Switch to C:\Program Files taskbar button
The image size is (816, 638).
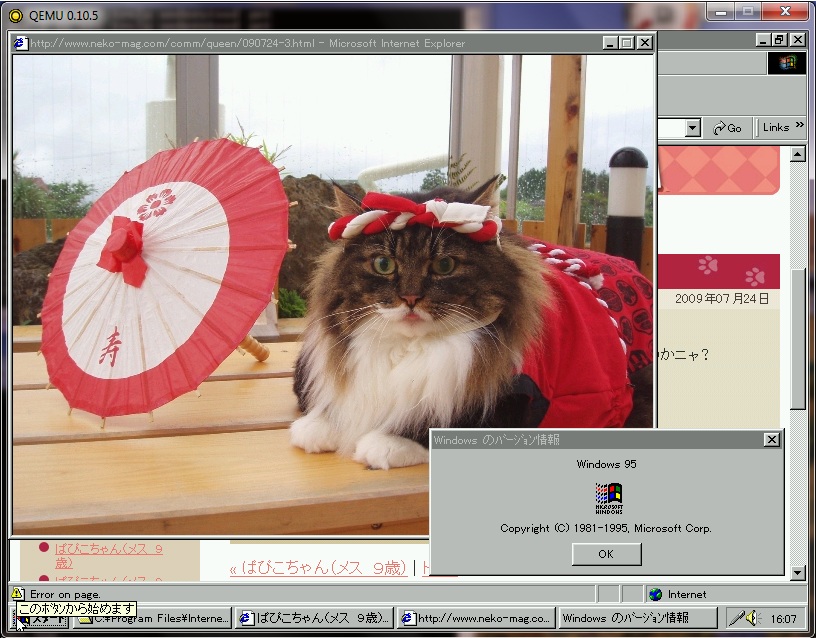153,618
